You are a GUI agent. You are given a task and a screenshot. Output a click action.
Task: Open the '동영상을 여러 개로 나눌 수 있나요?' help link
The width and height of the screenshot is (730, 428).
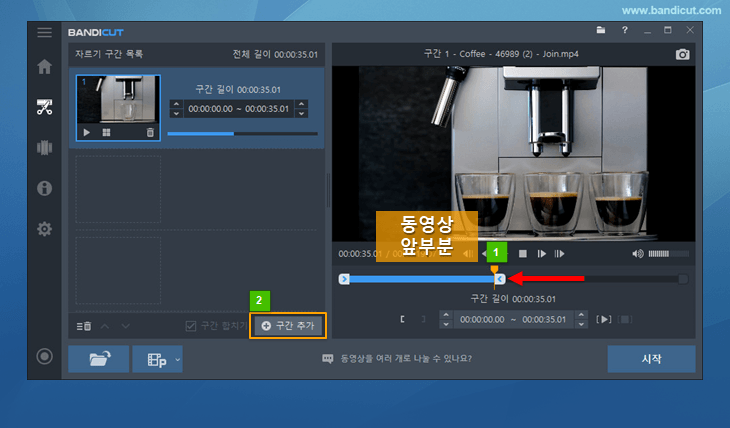[406, 359]
